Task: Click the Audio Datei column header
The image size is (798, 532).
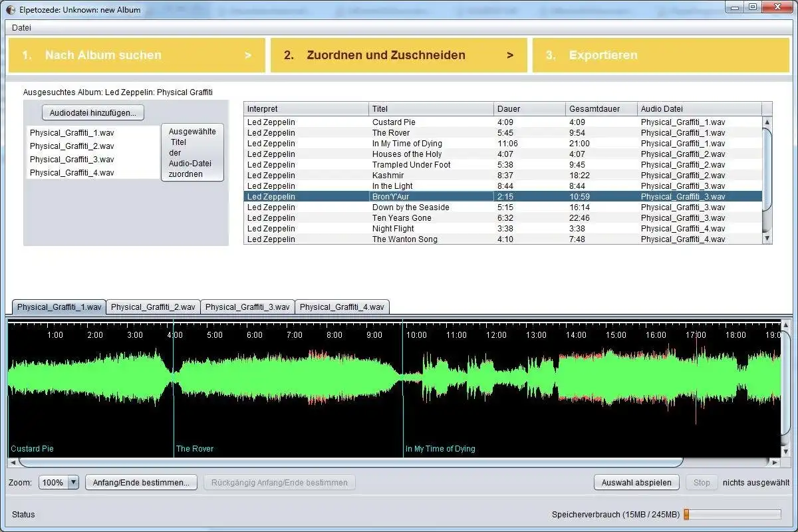Action: 700,109
